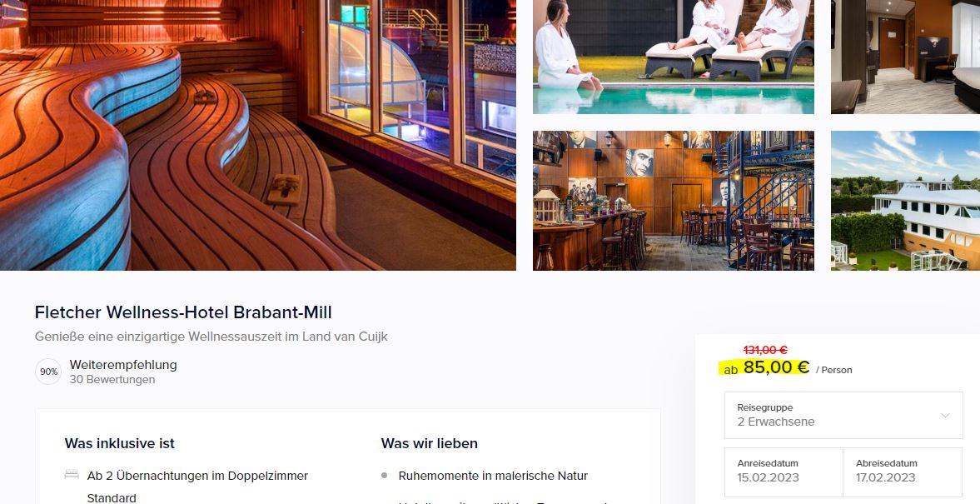Click the bed icon beside Übernachtungen
This screenshot has height=504, width=980.
[x=72, y=475]
